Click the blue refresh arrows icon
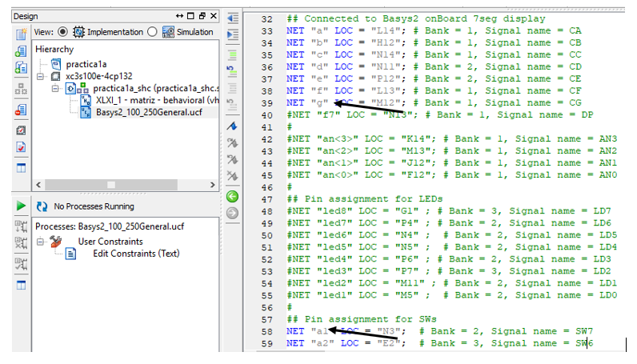 pyautogui.click(x=42, y=206)
